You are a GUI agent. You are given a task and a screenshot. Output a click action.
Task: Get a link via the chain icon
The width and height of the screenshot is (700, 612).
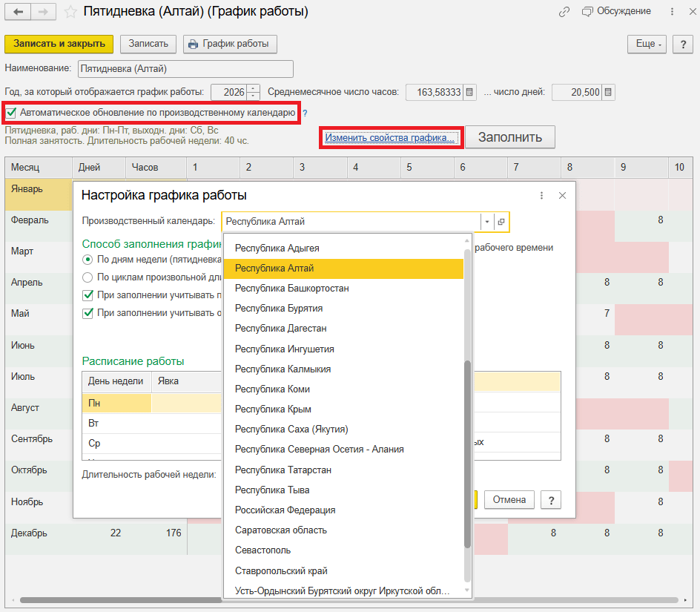click(x=564, y=12)
